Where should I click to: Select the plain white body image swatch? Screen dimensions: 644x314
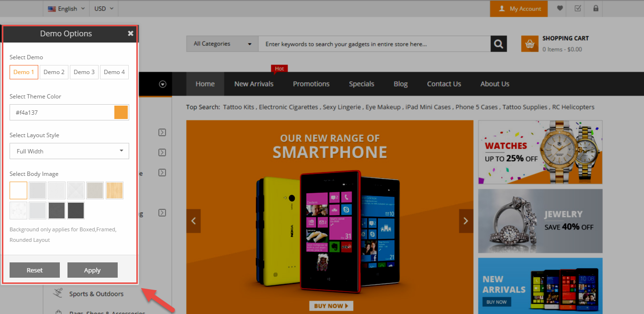pos(18,190)
